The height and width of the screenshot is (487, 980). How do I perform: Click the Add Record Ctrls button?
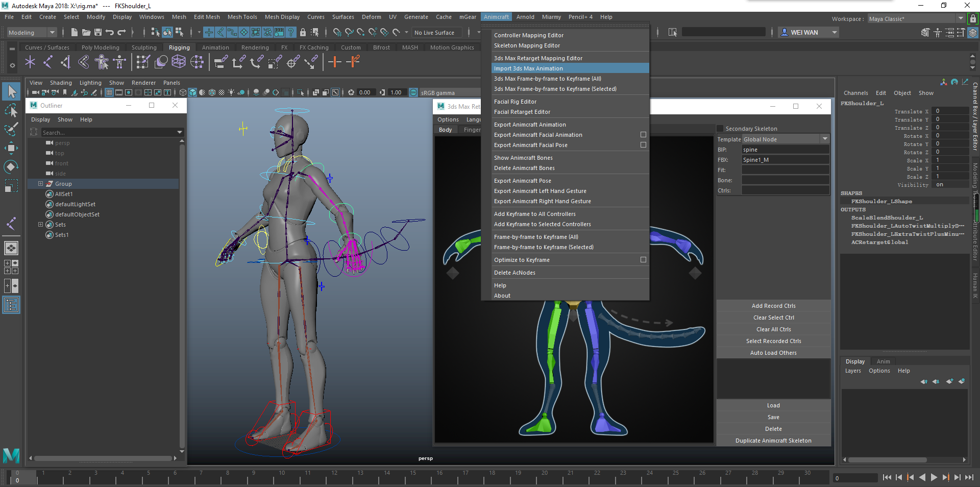click(x=773, y=306)
